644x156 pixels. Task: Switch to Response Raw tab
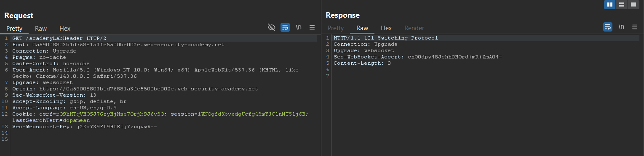pos(362,28)
